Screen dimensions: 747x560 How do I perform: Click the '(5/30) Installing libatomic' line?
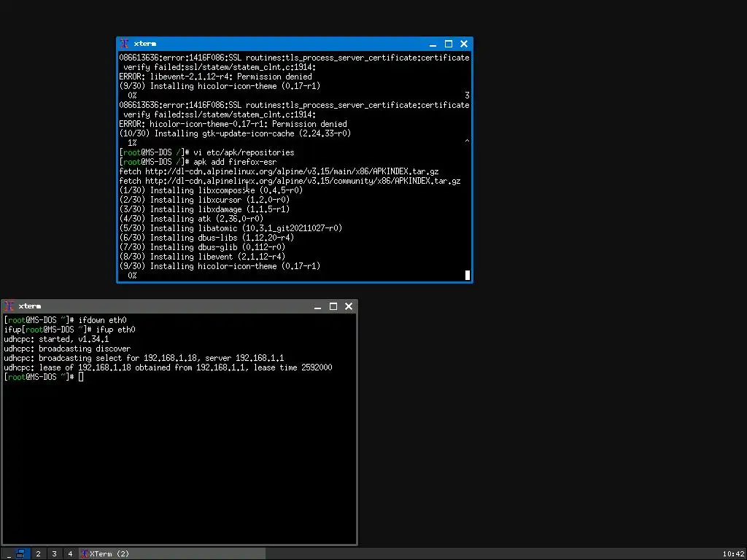click(x=231, y=228)
